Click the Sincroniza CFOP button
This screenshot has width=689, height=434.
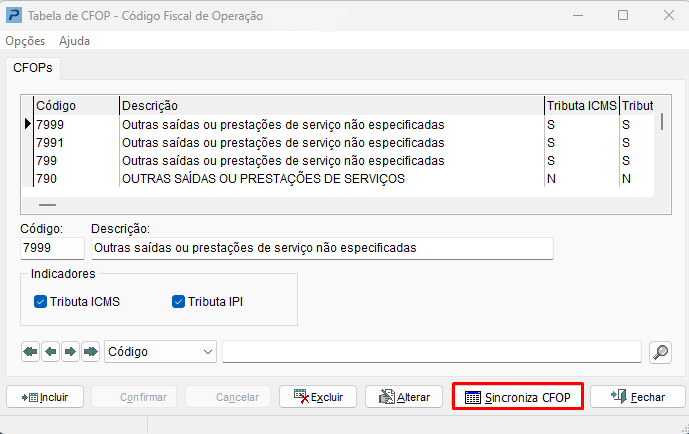click(517, 397)
